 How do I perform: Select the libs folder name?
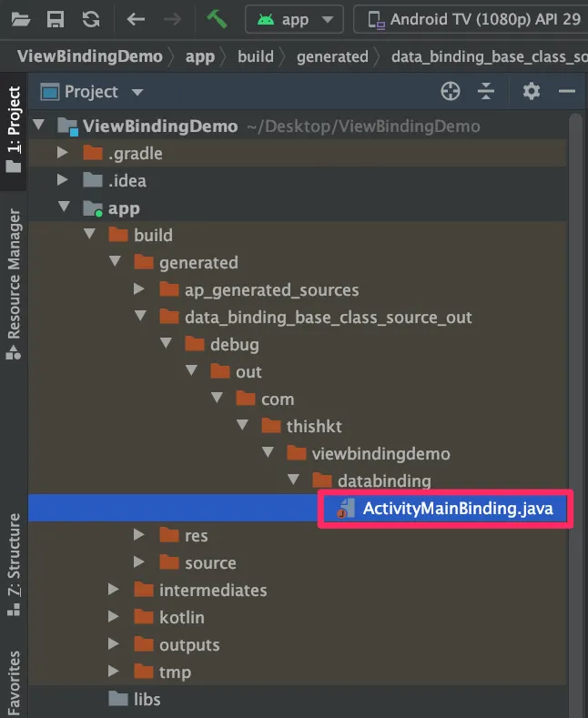coord(147,700)
